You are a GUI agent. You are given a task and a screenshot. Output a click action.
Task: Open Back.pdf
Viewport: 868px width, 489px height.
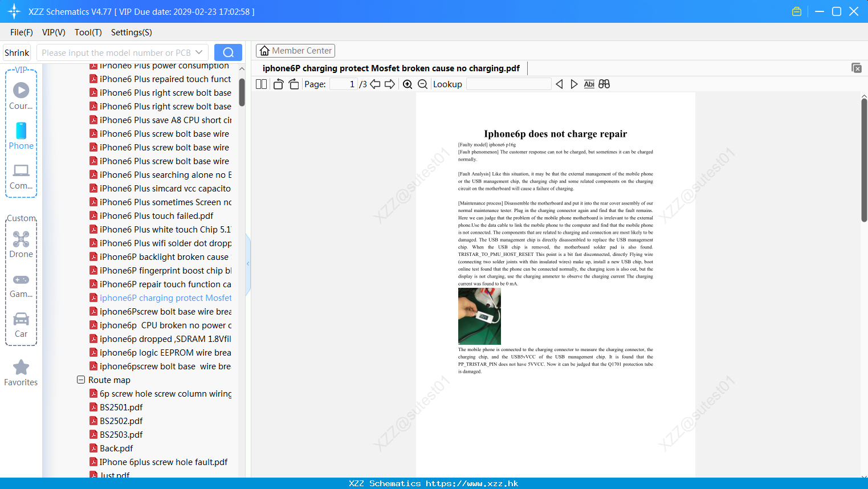tap(111, 449)
